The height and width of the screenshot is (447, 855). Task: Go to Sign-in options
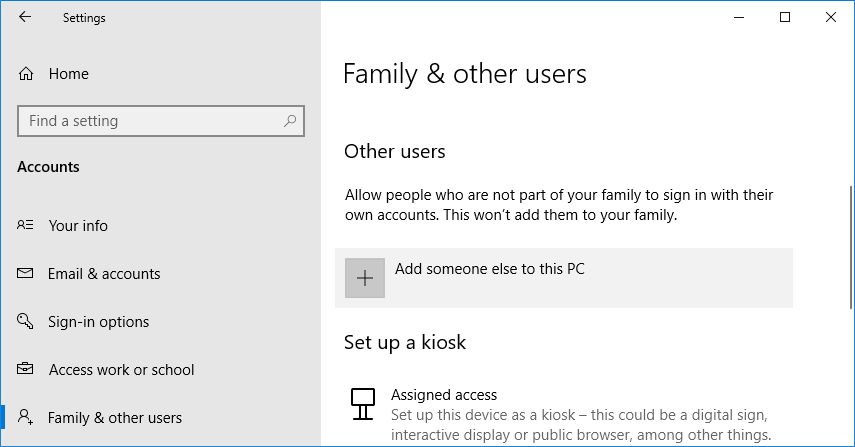click(98, 322)
